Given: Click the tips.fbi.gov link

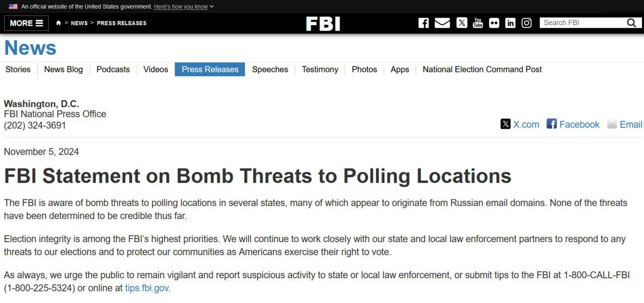Looking at the screenshot, I should [x=147, y=288].
